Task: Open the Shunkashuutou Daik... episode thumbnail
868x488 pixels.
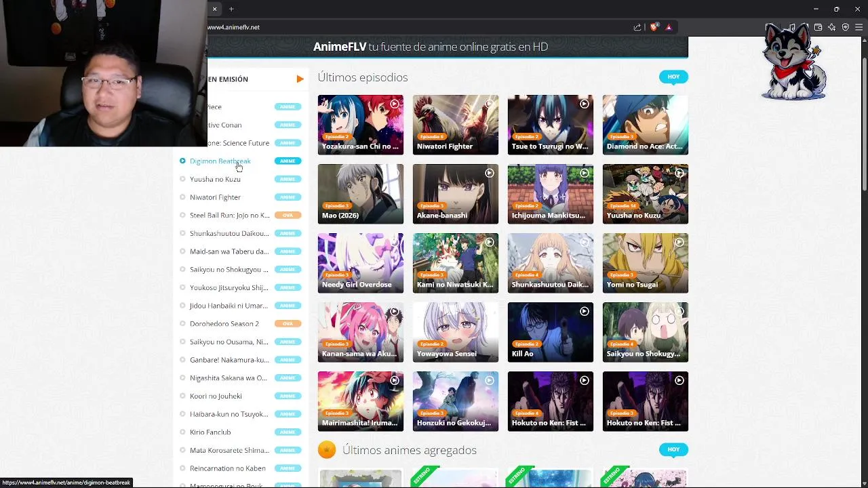Action: 551,263
